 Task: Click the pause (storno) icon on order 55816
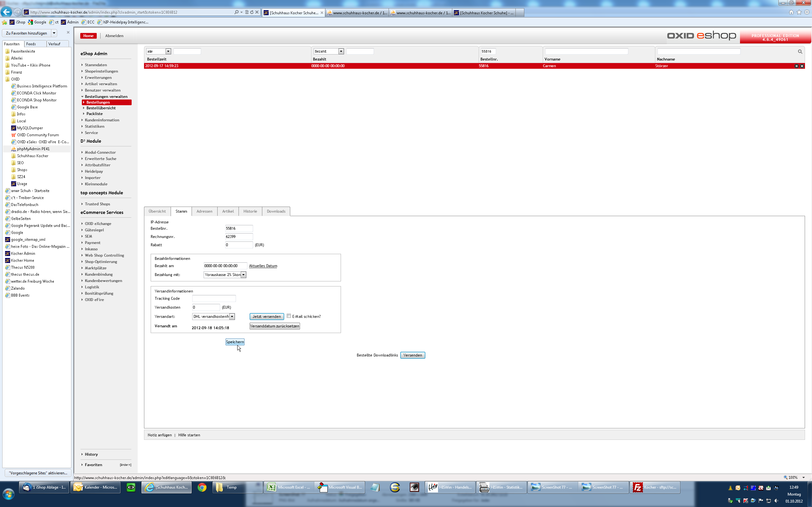tap(796, 66)
